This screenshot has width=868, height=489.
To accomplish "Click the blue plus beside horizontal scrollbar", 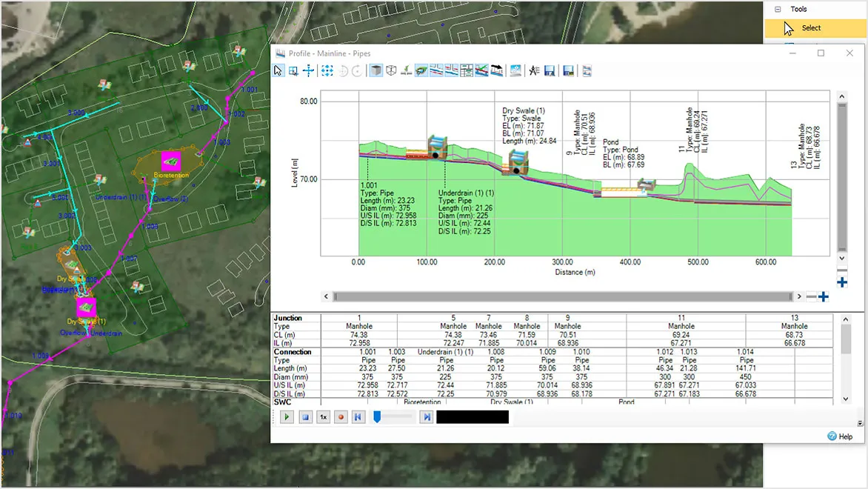I will click(x=824, y=297).
